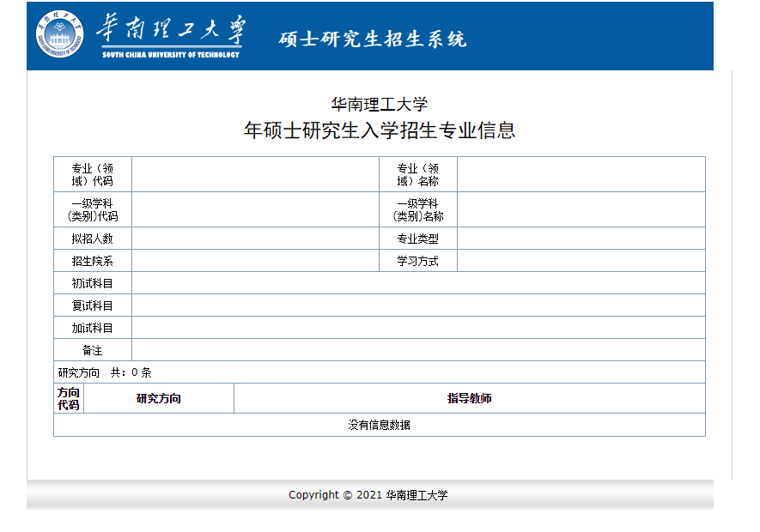Click the 专业类型 label cell

418,239
